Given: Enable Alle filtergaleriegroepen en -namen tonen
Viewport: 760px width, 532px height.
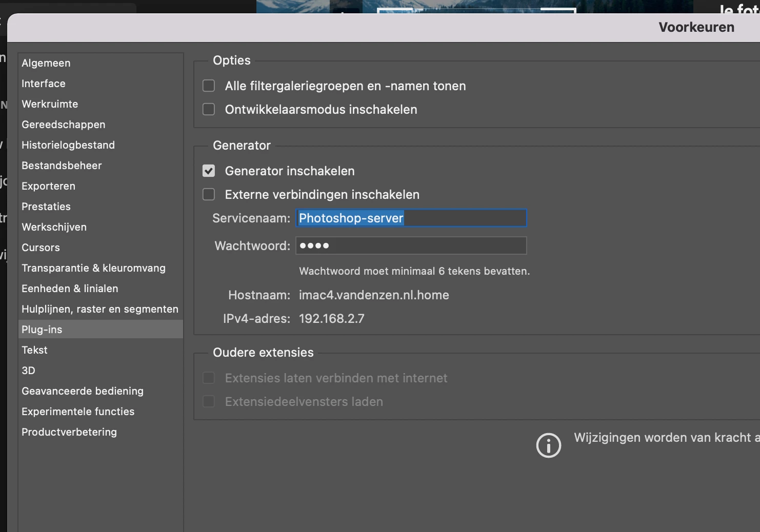Looking at the screenshot, I should [209, 86].
